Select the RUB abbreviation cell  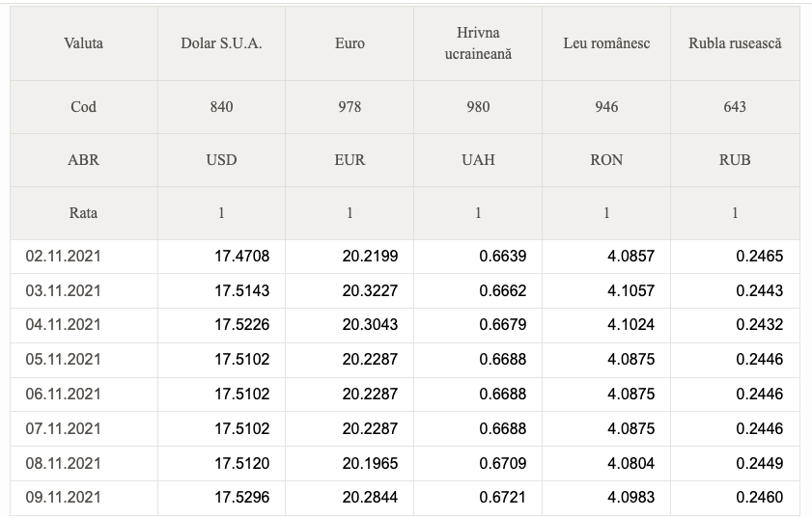click(735, 160)
